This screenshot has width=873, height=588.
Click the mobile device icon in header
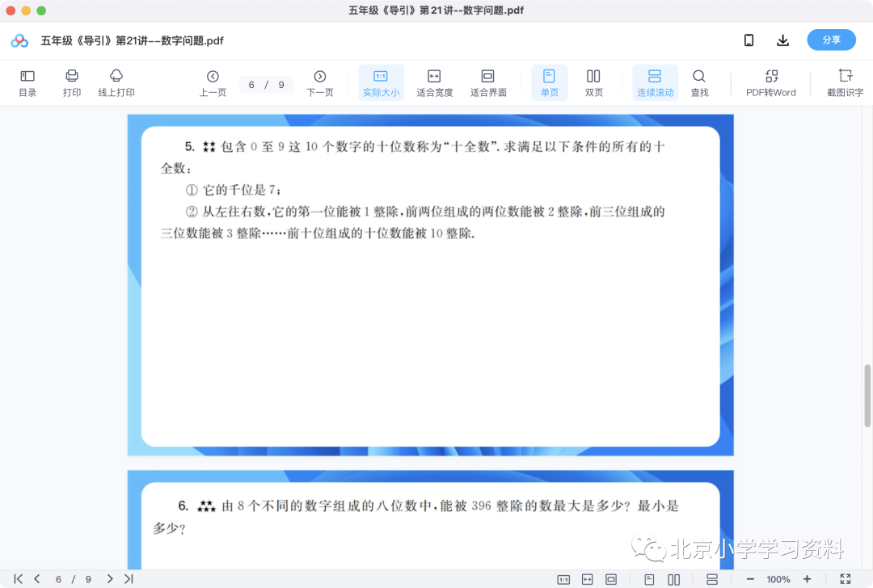[749, 40]
